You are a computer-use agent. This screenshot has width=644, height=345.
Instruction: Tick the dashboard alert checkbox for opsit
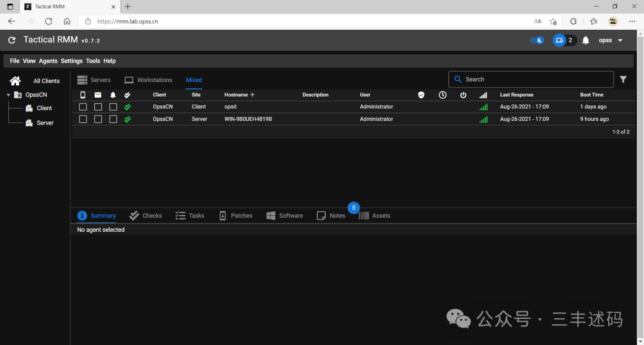tap(113, 107)
